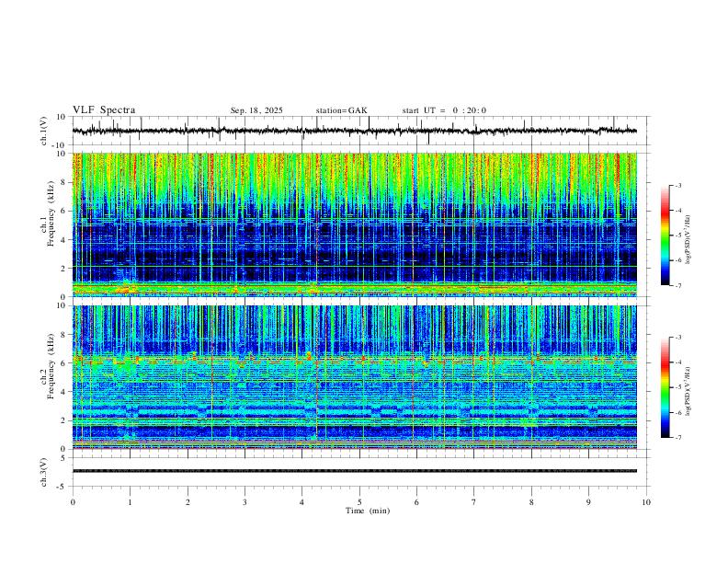Click ch.1 color bar 'log(PSD)(V²/Hz)' label
This screenshot has width=728, height=563.
tap(688, 240)
